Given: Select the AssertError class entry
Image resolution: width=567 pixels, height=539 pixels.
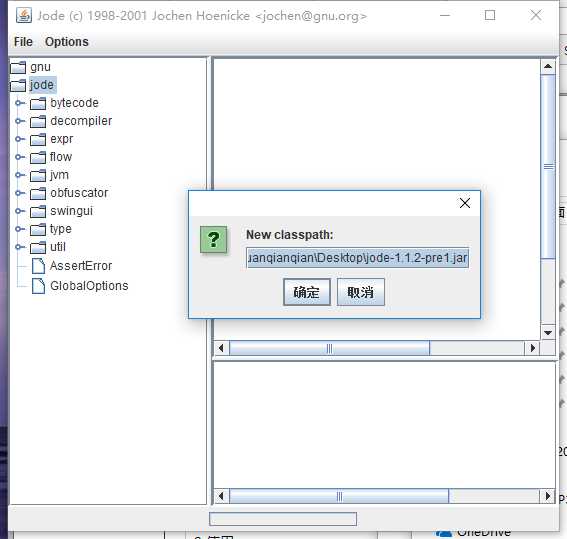Looking at the screenshot, I should pos(81,266).
